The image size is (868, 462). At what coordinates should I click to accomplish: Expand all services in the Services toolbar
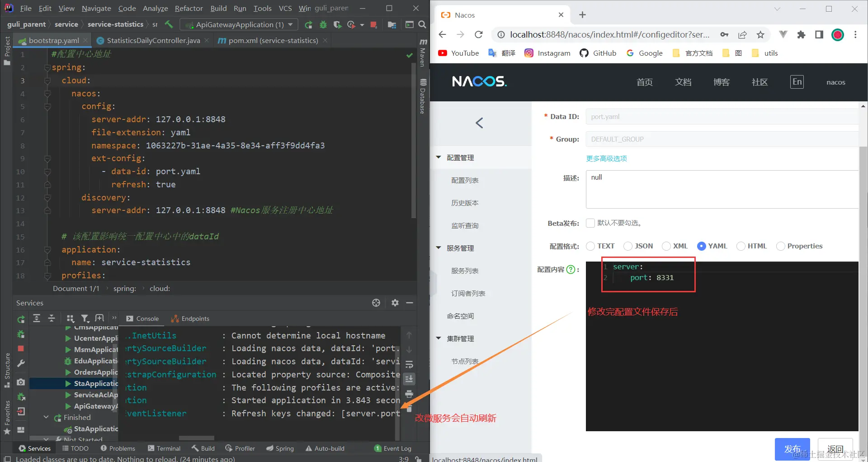click(37, 319)
